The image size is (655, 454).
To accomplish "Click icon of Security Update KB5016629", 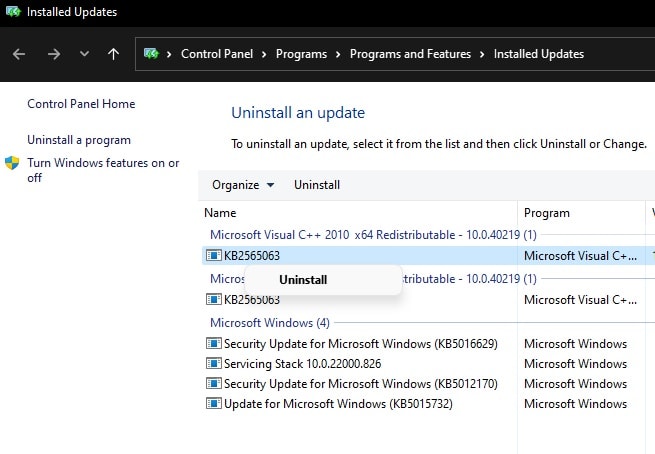I will coord(213,343).
